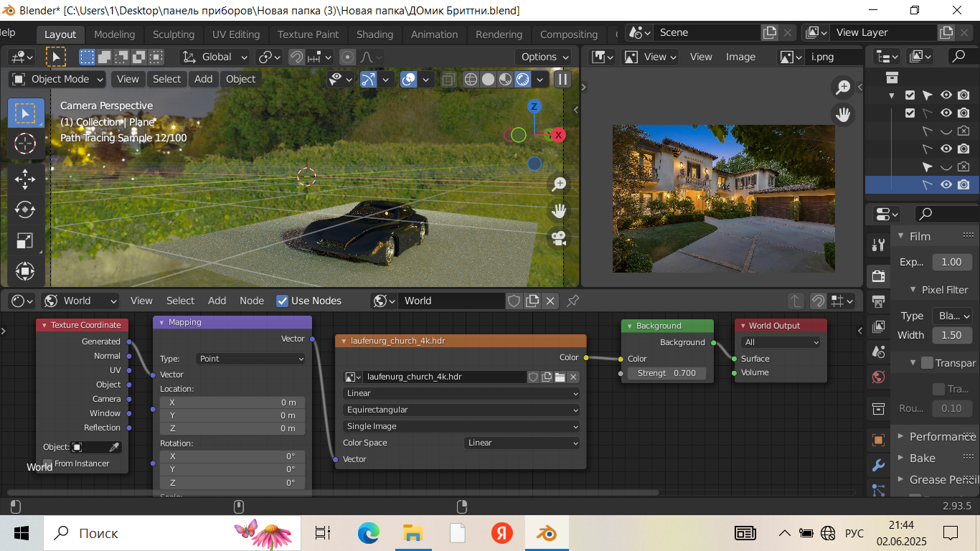Viewport: 980px width, 551px height.
Task: Enable the From Instancer checkbox
Action: 48,463
